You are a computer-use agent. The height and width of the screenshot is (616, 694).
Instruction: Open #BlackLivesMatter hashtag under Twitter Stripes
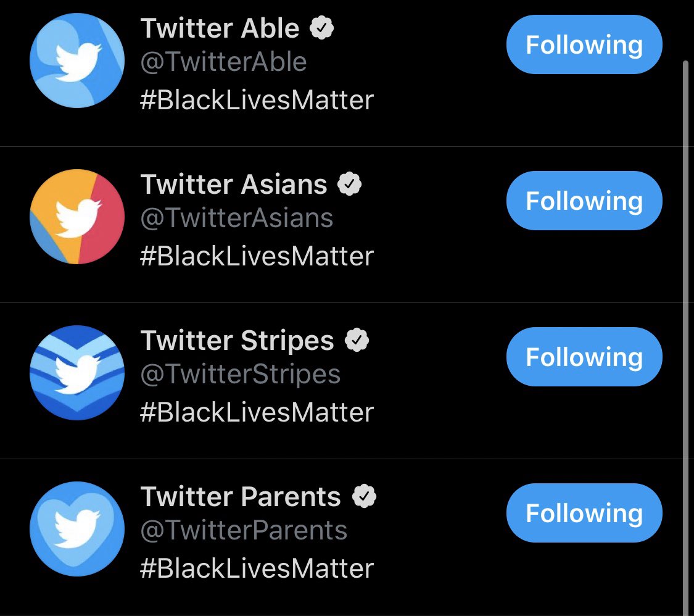[257, 412]
